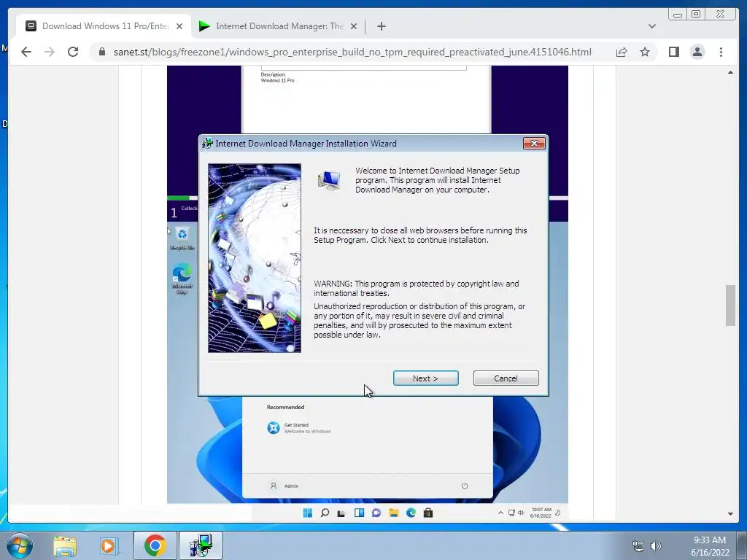Click the page vertical scrollbar thumb
Image resolution: width=747 pixels, height=560 pixels.
pos(730,306)
